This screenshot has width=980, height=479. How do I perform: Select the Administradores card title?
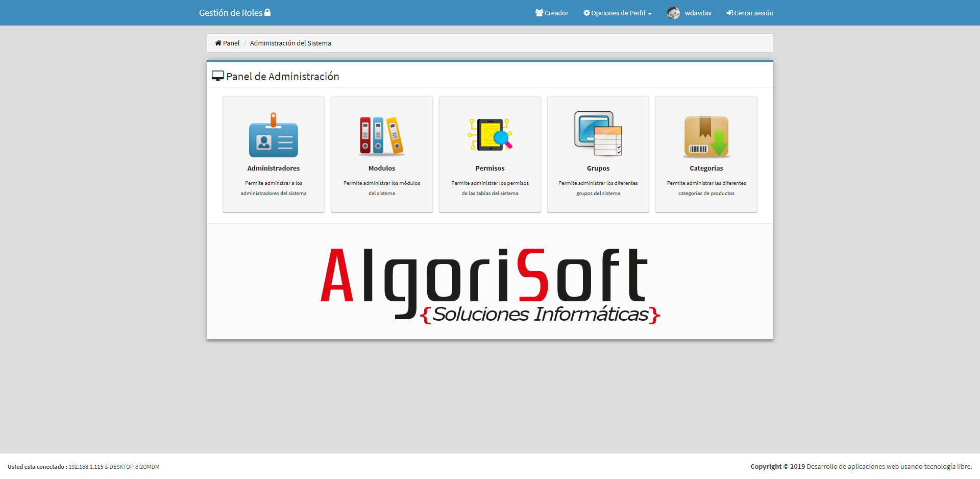tap(273, 168)
